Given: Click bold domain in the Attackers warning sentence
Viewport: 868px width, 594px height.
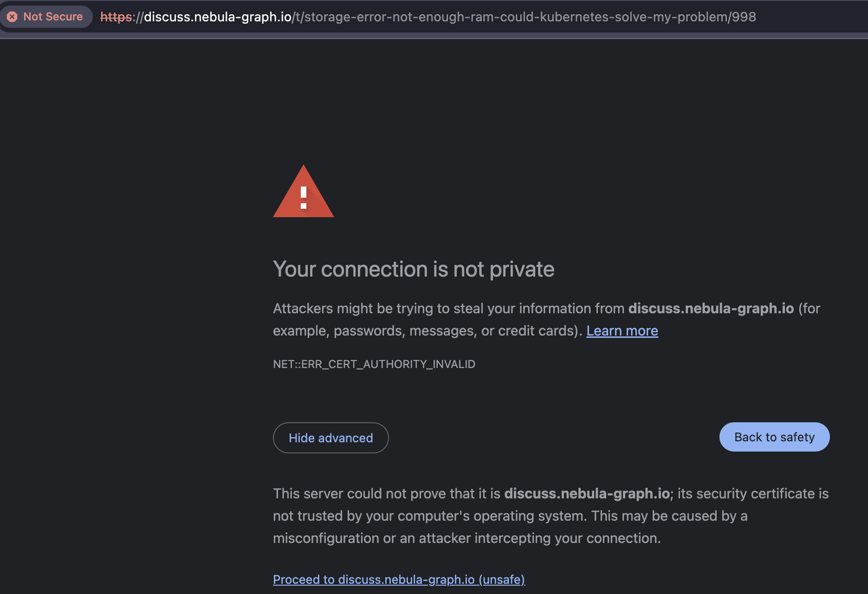Looking at the screenshot, I should [711, 309].
